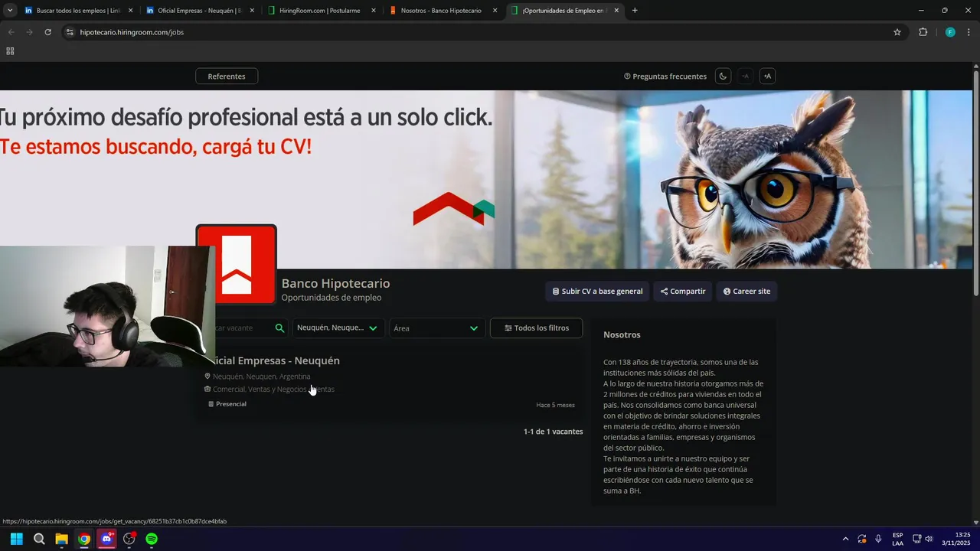Open ESP LAA language switcher

(897, 539)
